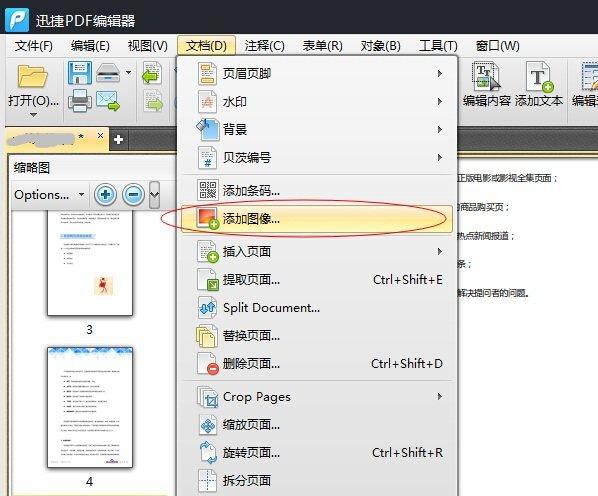This screenshot has height=496, width=598.
Task: Click the 插入页面 icon
Action: tap(207, 252)
